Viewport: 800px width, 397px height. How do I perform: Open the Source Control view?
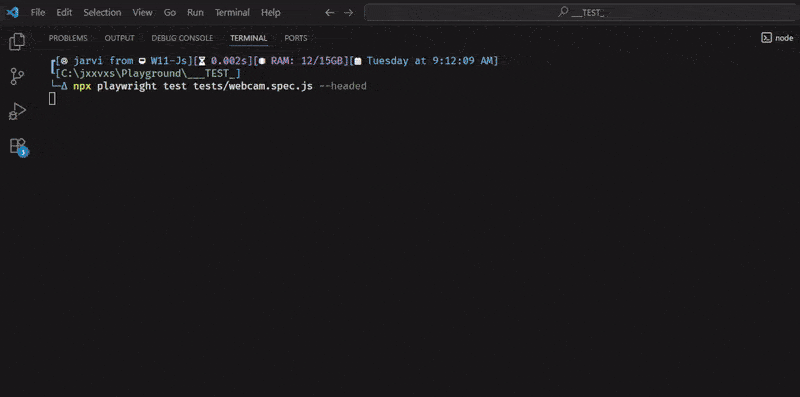pyautogui.click(x=17, y=77)
